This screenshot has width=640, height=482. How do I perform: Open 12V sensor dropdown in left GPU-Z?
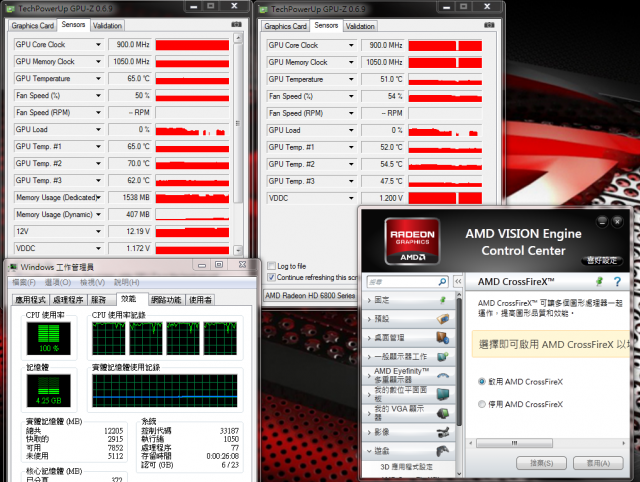click(x=98, y=231)
